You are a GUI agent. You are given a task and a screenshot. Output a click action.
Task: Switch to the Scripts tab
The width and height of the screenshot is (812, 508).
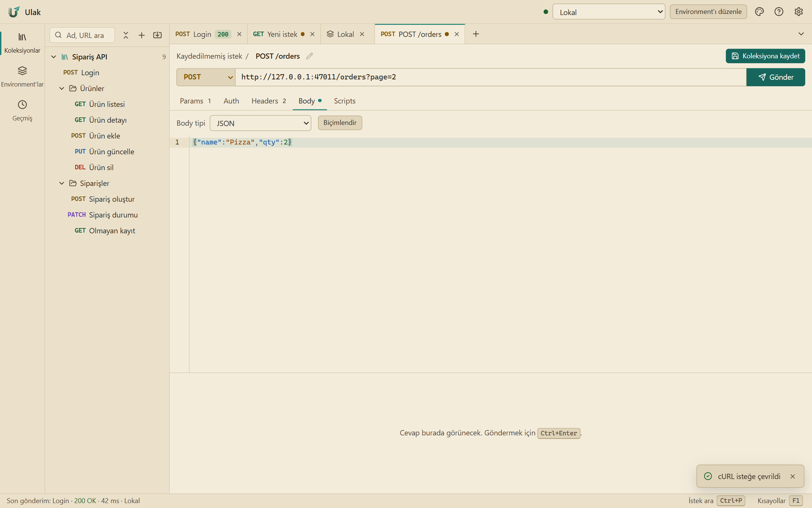345,101
